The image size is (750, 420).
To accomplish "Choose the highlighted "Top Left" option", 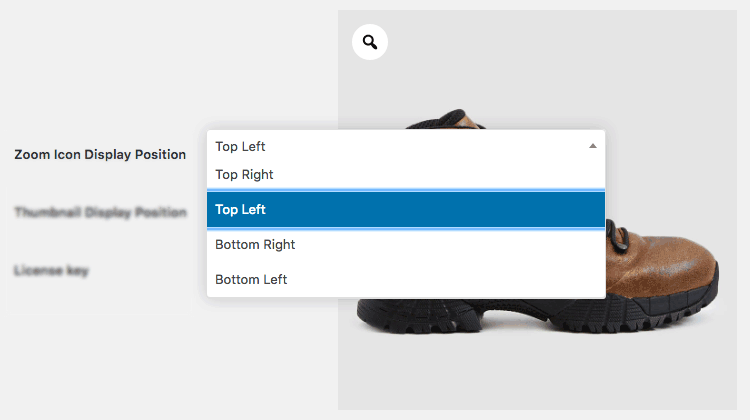I will [x=406, y=210].
